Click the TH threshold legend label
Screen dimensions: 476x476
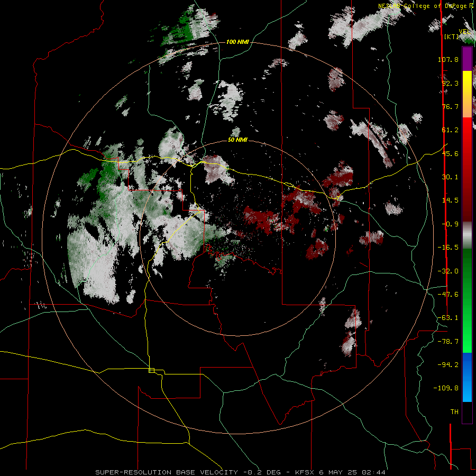[454, 412]
